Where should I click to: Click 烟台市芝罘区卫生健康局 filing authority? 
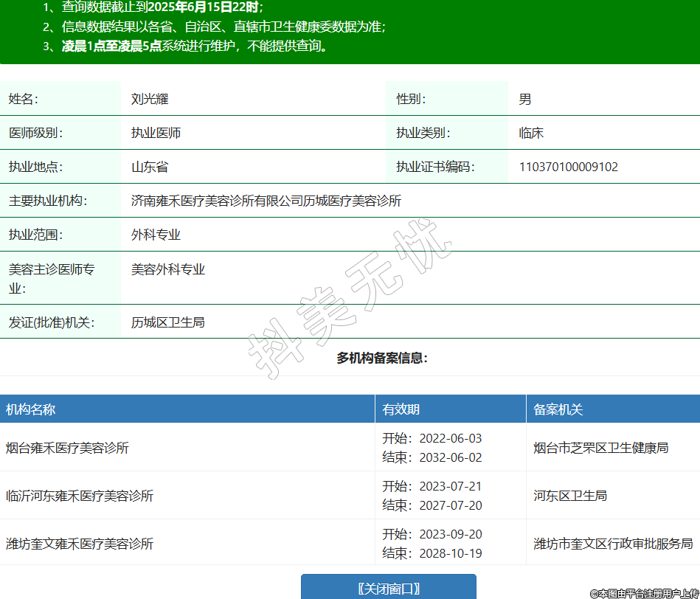[601, 448]
